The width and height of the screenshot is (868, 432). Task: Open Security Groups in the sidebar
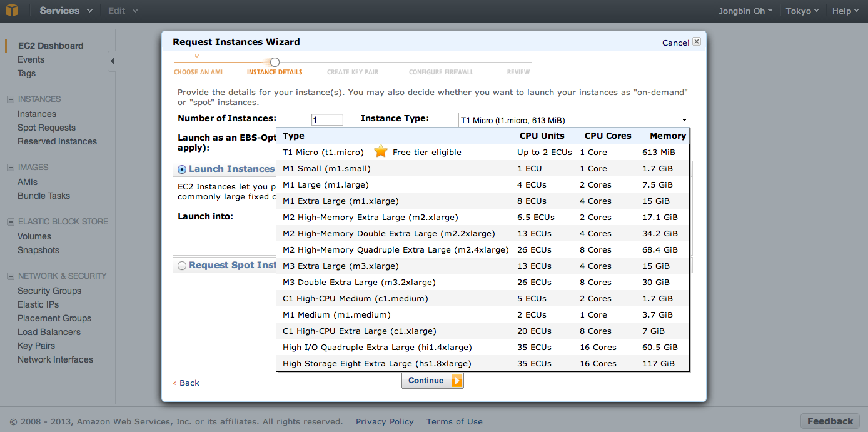[49, 291]
